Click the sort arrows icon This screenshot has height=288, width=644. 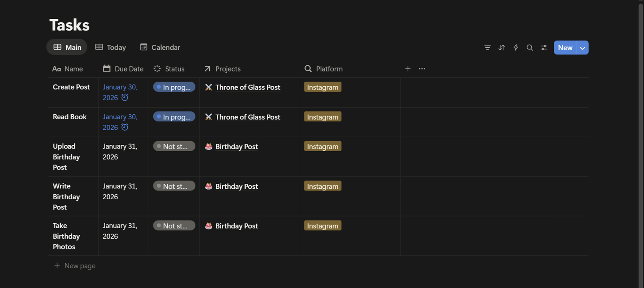[x=501, y=48]
